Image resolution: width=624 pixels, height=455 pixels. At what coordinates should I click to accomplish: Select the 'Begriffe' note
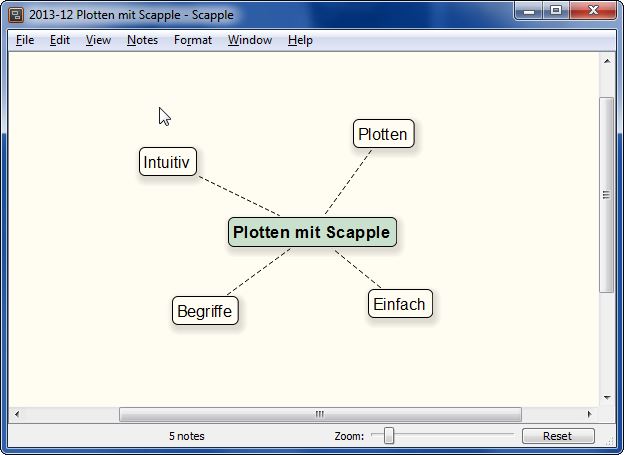205,311
